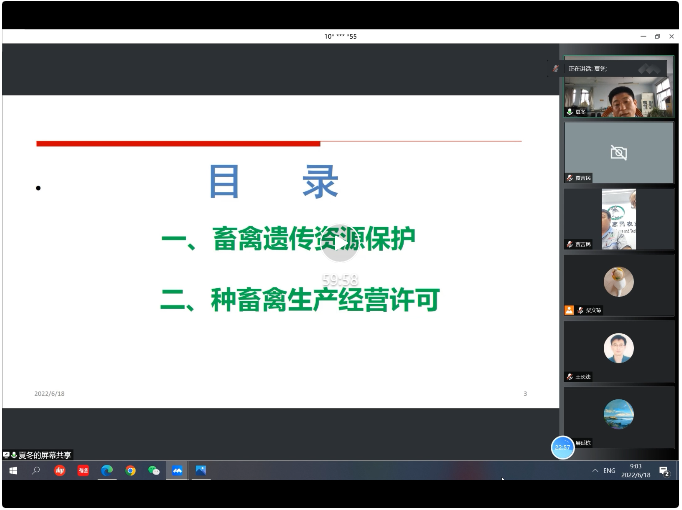Click the screen sharing status label
Screen dimensions: 682x510
click(38, 456)
